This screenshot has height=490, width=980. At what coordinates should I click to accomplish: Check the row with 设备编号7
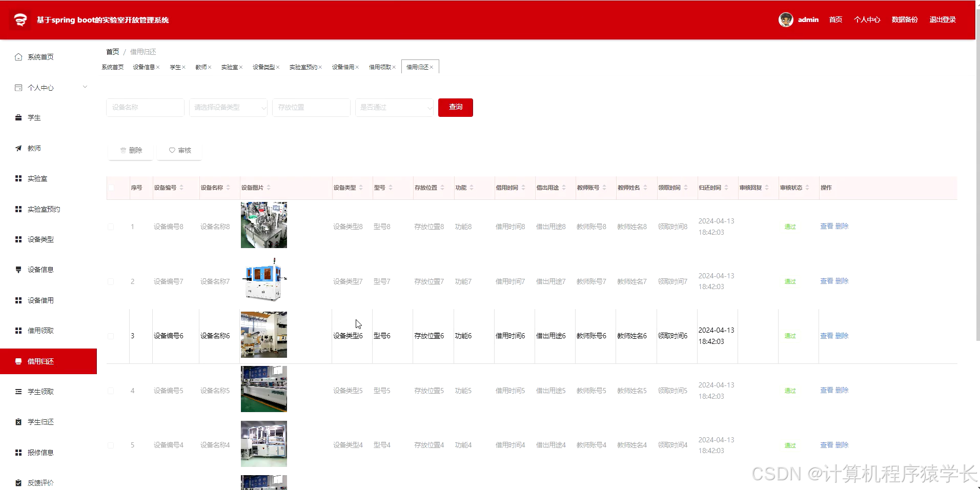111,281
